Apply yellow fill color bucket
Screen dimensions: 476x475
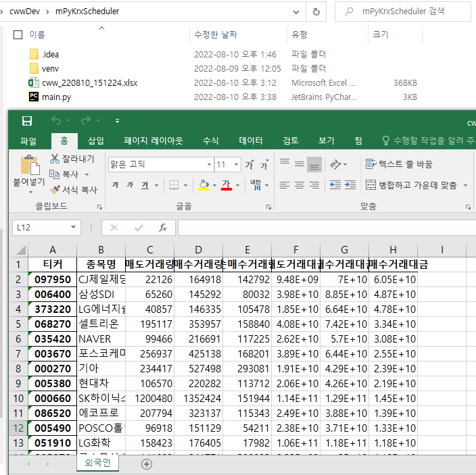pyautogui.click(x=204, y=184)
